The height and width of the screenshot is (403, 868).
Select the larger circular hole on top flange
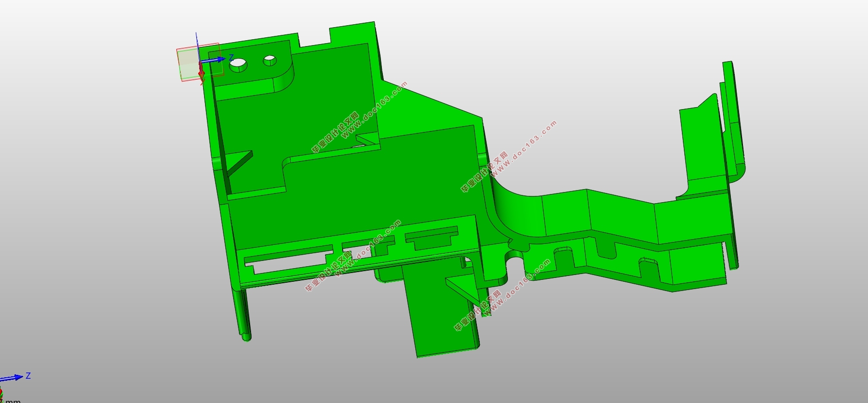point(238,63)
